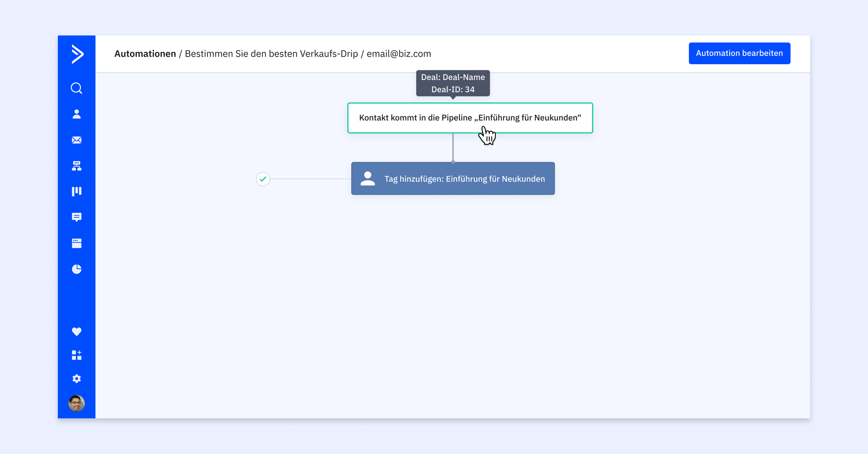This screenshot has height=454, width=868.
Task: Open Conversations chat bubble icon
Action: 76,217
